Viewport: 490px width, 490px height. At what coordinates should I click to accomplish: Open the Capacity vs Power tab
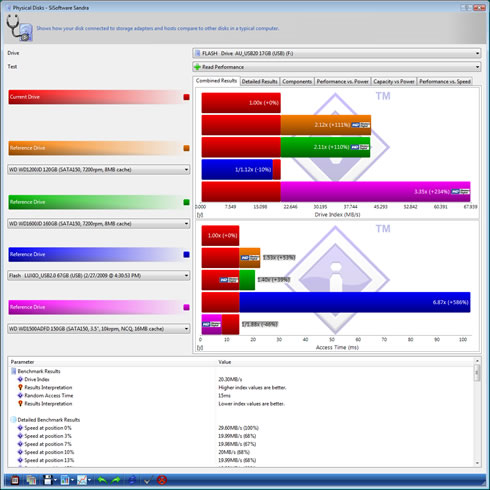(x=394, y=81)
